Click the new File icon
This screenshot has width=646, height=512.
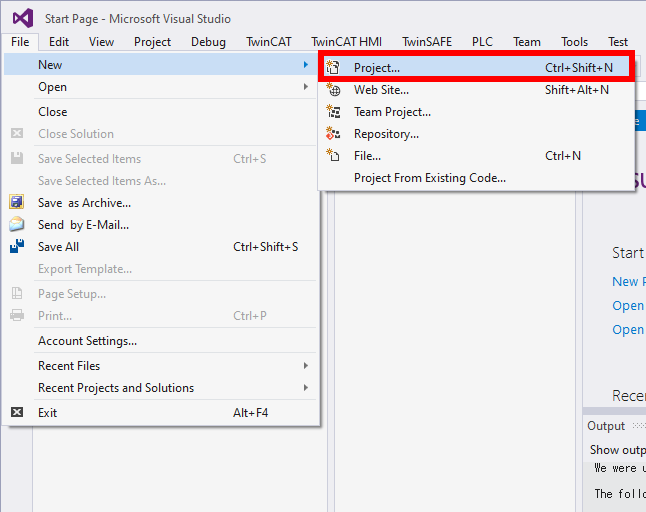pos(334,156)
